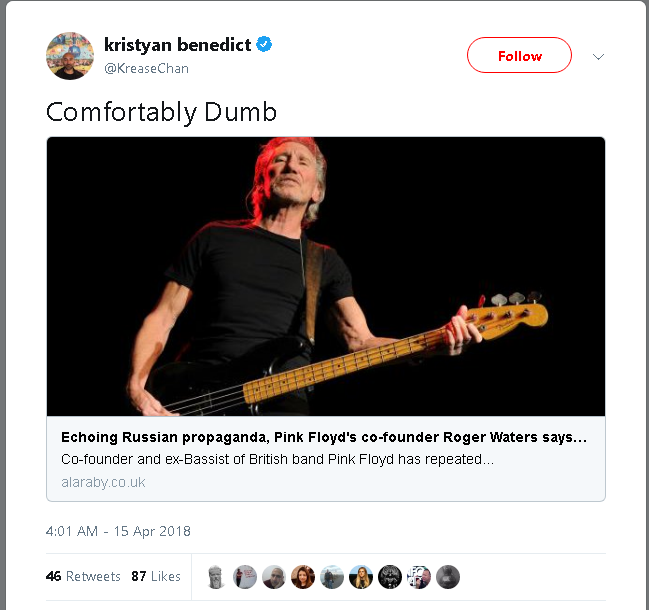Click the kristyan benedict display name
Screen dimensions: 649x610
pyautogui.click(x=177, y=45)
